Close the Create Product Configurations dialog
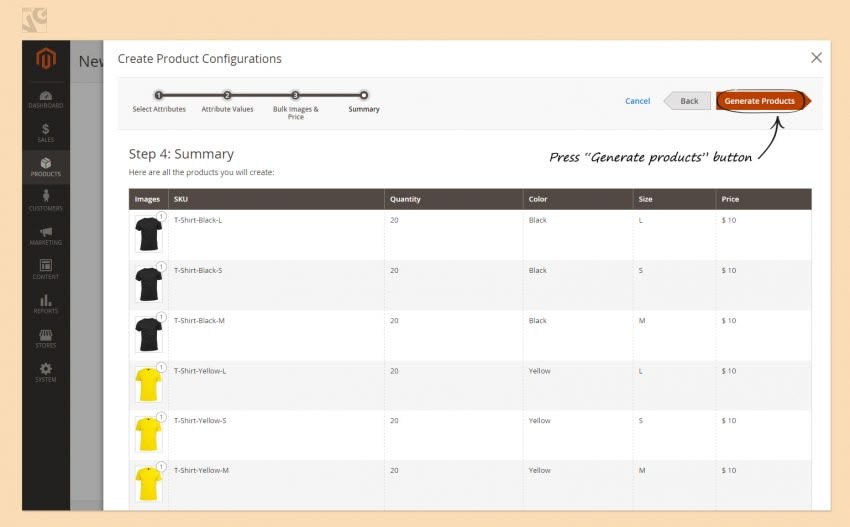Screen dimensions: 850x527 [816, 57]
